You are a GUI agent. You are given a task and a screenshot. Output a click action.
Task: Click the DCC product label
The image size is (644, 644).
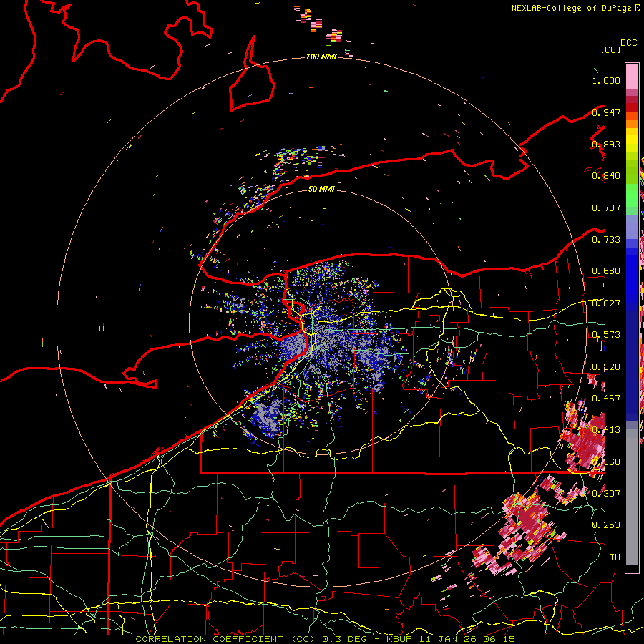point(628,43)
